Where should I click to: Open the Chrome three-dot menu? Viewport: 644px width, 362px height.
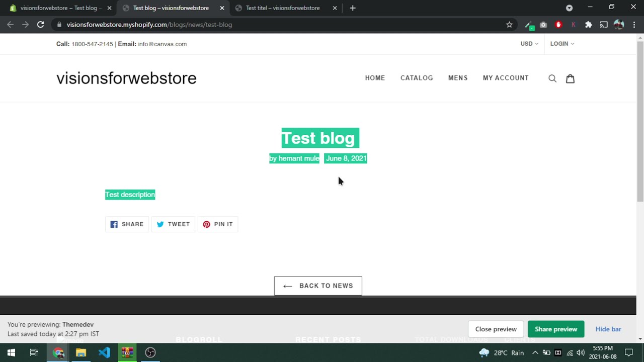coord(634,25)
